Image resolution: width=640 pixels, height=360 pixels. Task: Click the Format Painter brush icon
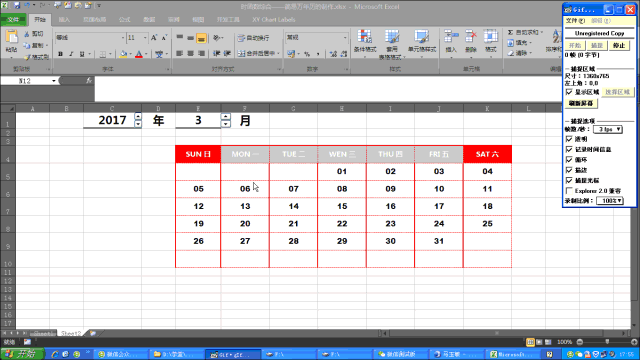(x=27, y=56)
